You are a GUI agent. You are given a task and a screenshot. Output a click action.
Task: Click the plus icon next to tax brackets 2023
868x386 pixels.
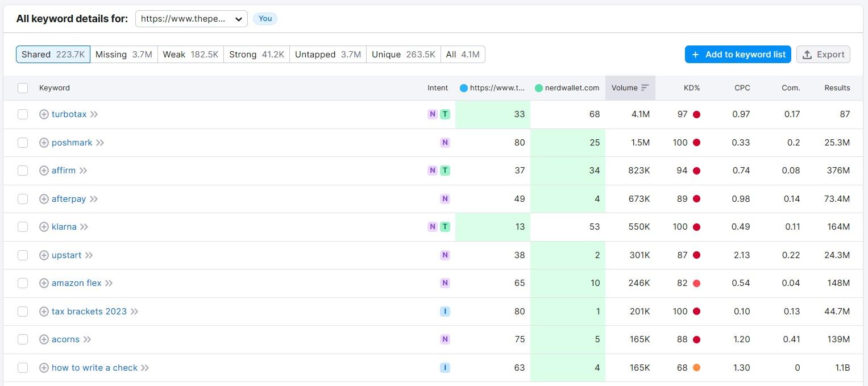point(44,312)
